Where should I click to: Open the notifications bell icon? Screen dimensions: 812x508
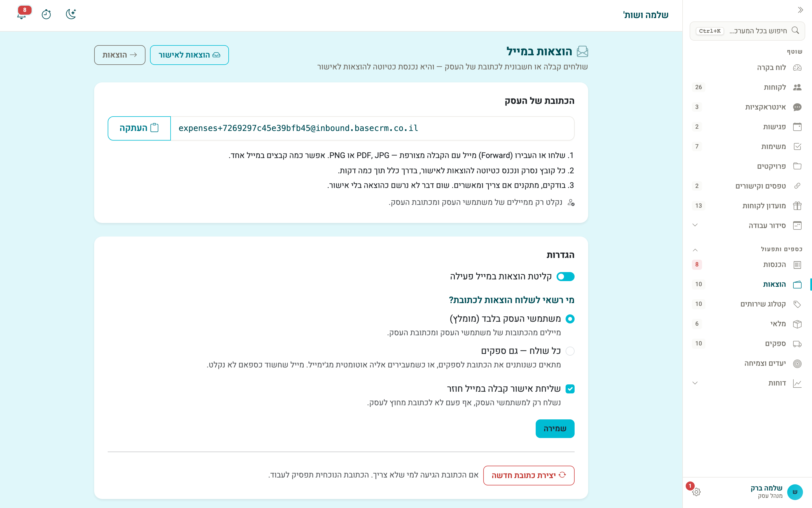point(22,14)
